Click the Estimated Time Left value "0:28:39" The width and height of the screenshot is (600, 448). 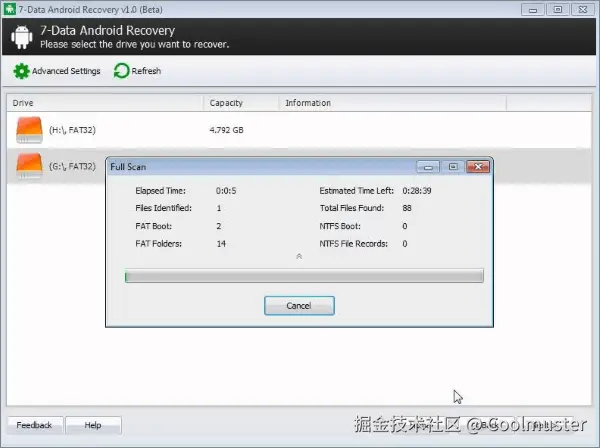(417, 191)
